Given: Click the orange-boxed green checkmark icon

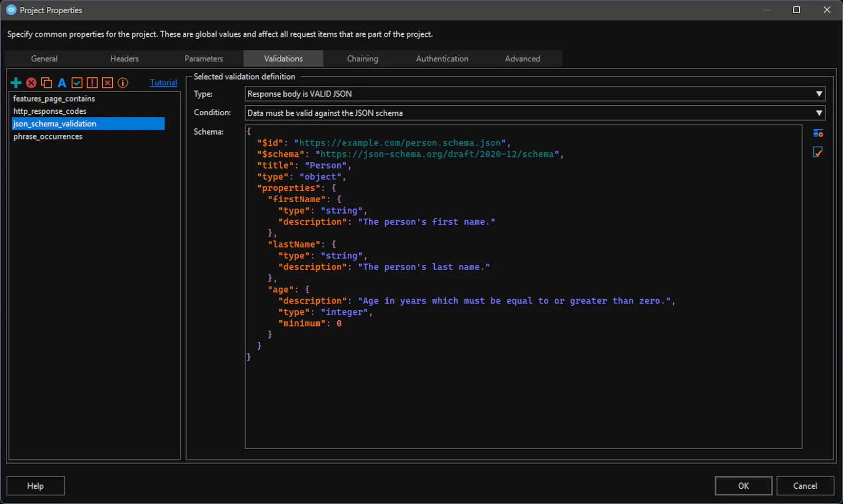Looking at the screenshot, I should point(77,83).
